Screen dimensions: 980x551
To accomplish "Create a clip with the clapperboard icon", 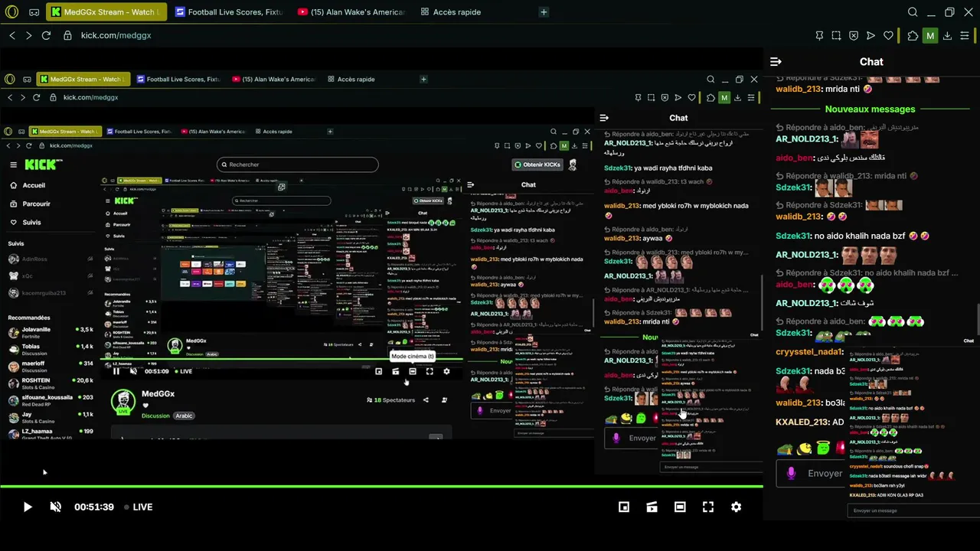I will tap(652, 507).
